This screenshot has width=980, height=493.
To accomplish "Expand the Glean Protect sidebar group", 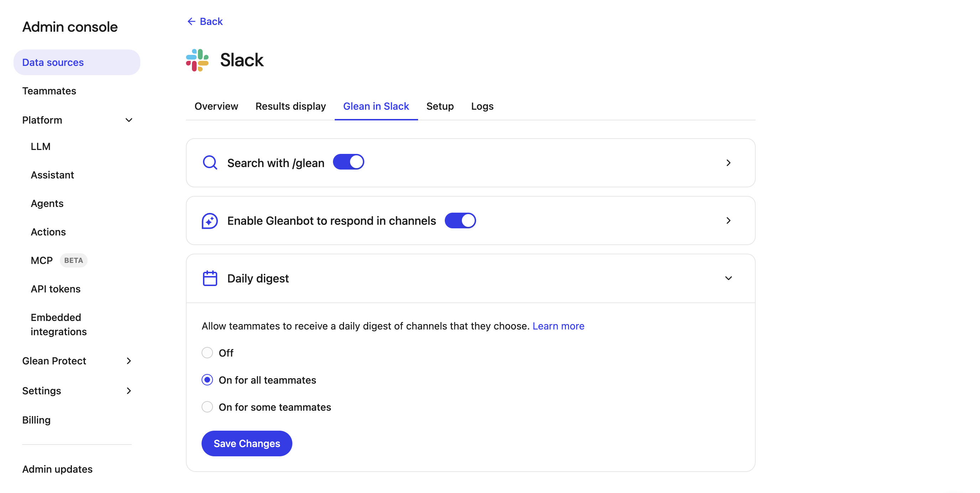I will click(129, 361).
